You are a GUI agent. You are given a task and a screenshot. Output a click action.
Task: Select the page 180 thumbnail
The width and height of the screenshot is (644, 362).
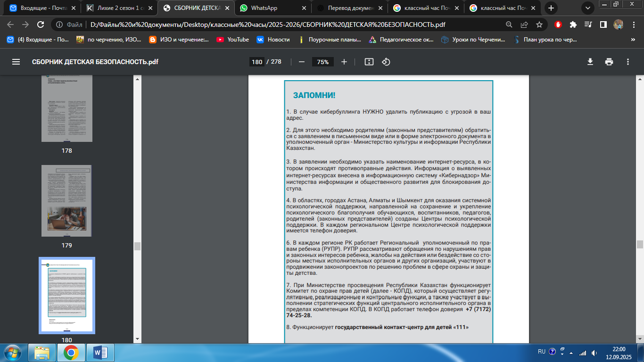[x=66, y=295]
